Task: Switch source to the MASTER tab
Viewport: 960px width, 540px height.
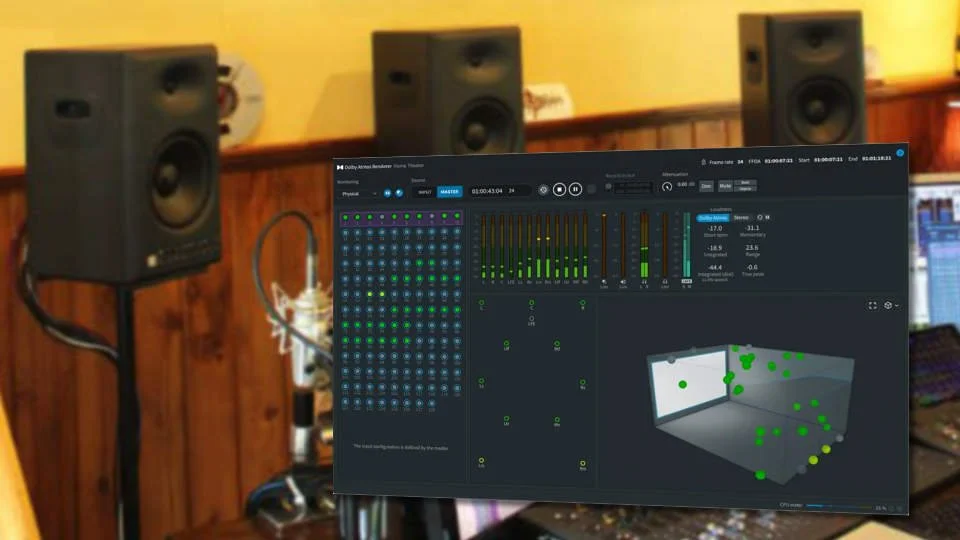Action: (449, 192)
